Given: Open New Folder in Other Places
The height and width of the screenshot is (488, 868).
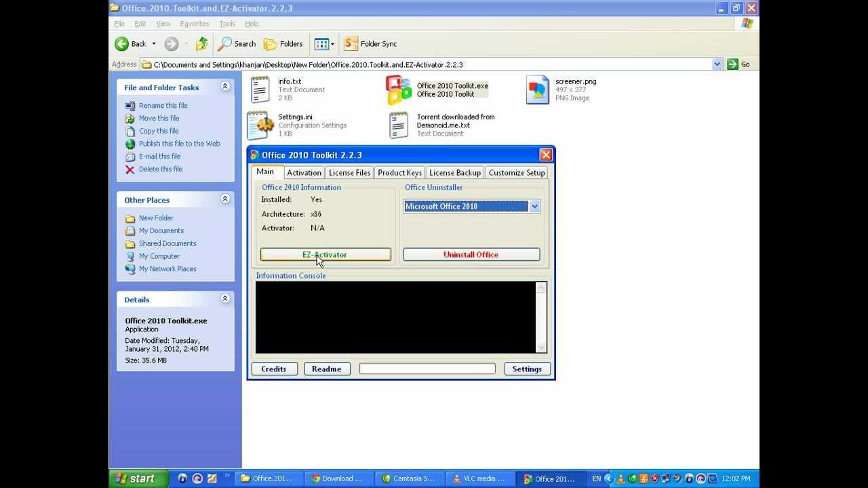Looking at the screenshot, I should click(x=156, y=218).
